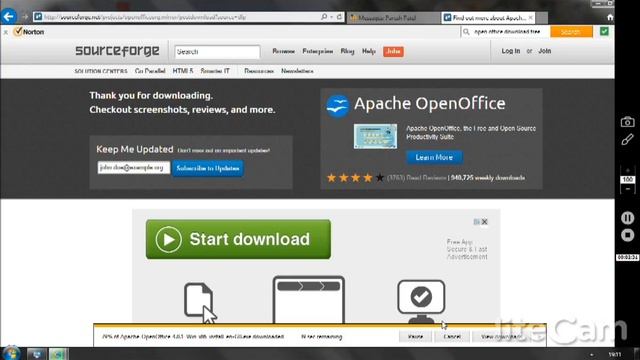The height and width of the screenshot is (360, 640).
Task: Pause the liteCam recording
Action: pos(627,218)
